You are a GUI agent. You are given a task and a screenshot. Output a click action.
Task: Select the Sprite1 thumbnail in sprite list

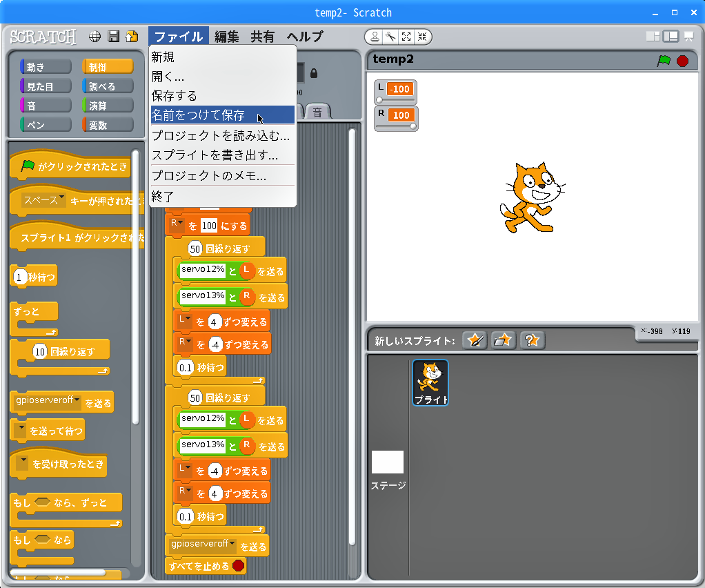430,382
